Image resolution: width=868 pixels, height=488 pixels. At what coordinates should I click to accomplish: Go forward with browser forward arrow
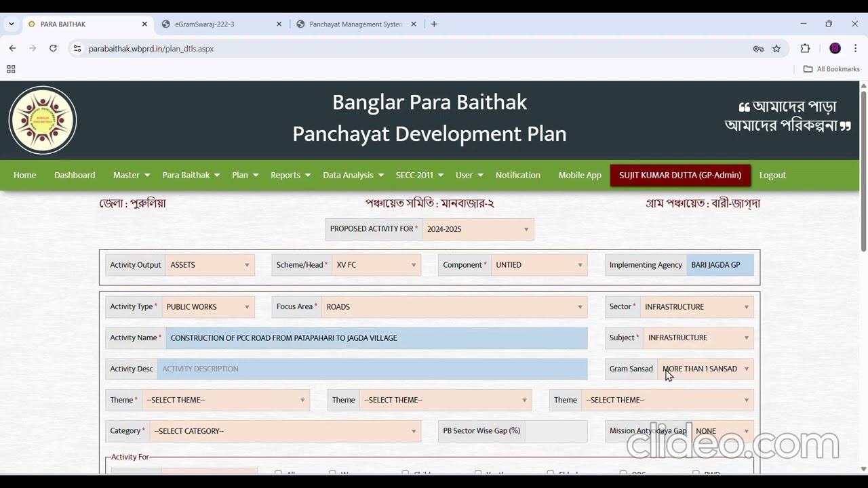[33, 48]
